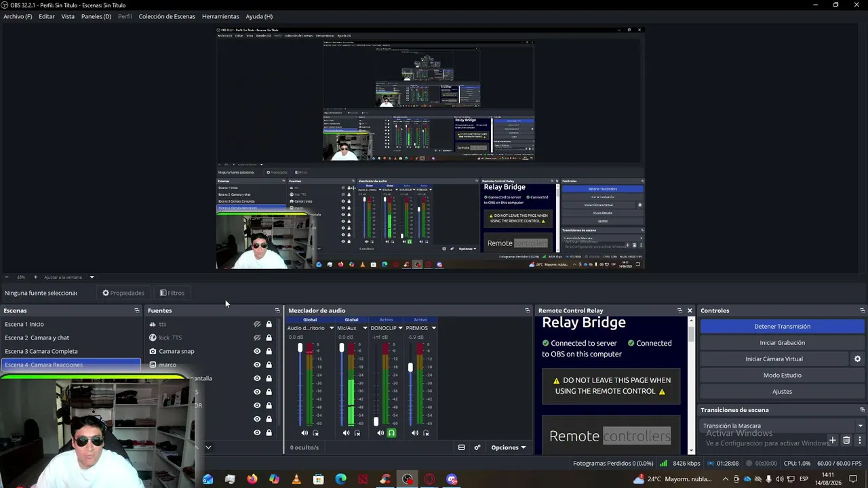Undock the Escenas panel

(x=137, y=310)
